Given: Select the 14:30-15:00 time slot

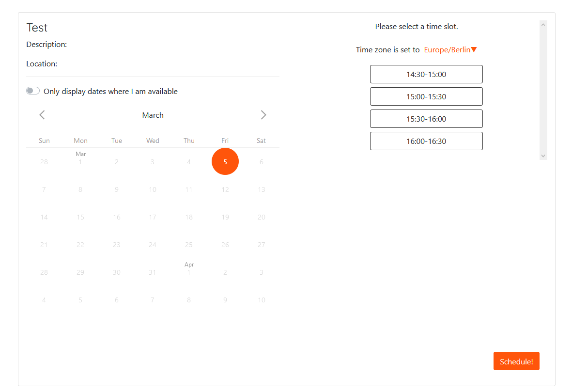Looking at the screenshot, I should (x=426, y=74).
